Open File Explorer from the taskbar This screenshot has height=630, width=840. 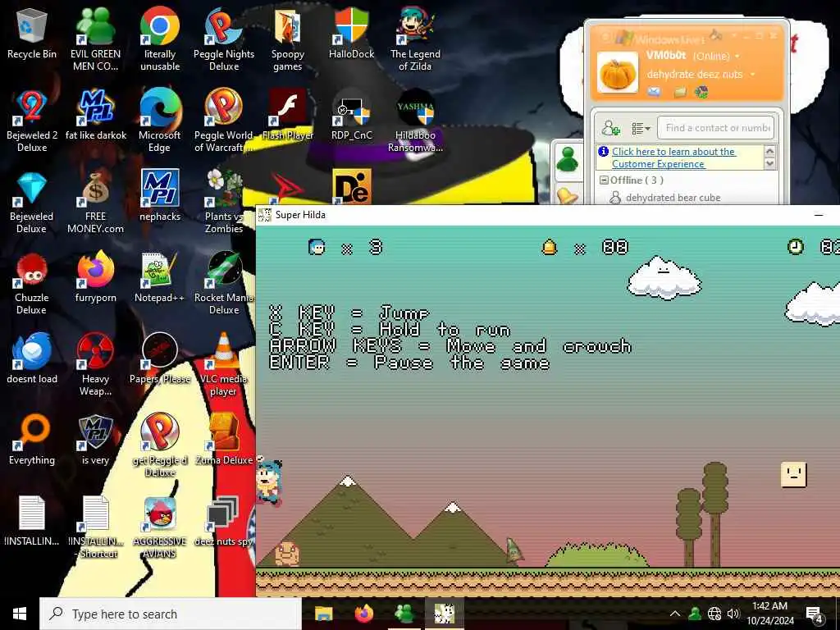tap(323, 614)
